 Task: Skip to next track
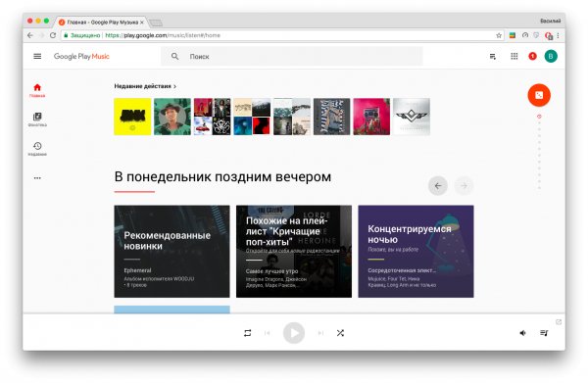tap(320, 333)
